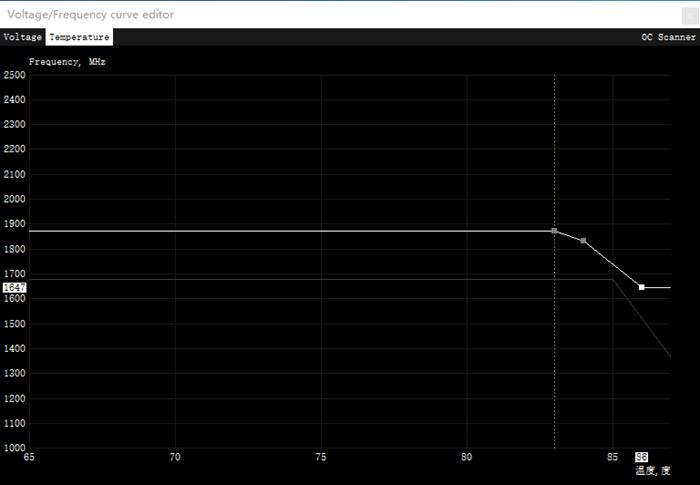Click the gray curve point near 1830 MHz
This screenshot has width=700, height=485.
[x=583, y=241]
